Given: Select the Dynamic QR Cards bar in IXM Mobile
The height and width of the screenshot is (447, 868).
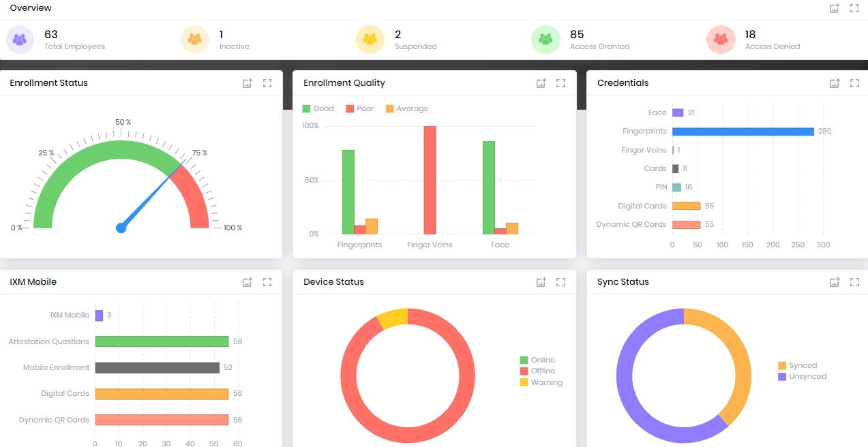Looking at the screenshot, I should 162,420.
